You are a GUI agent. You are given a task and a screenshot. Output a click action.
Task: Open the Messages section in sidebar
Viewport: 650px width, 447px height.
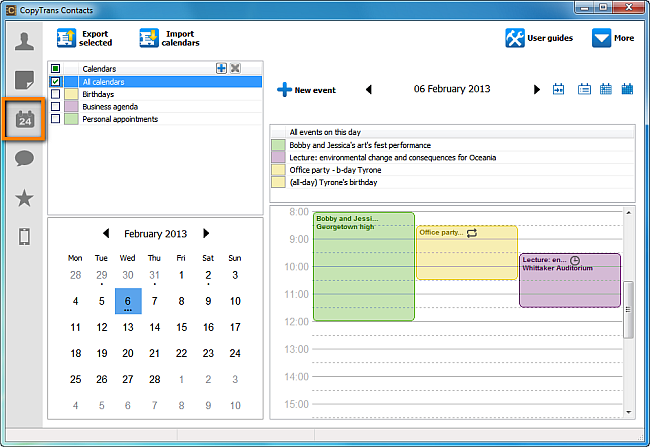[x=24, y=158]
